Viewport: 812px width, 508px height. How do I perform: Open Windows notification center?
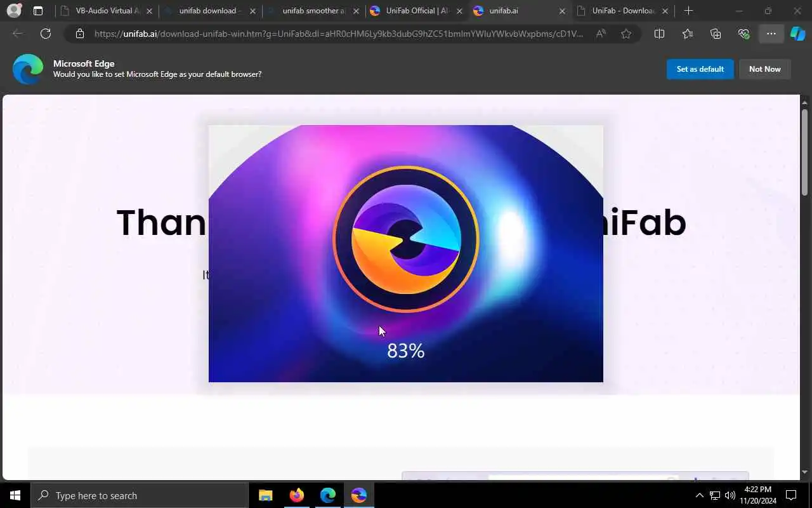(x=791, y=495)
